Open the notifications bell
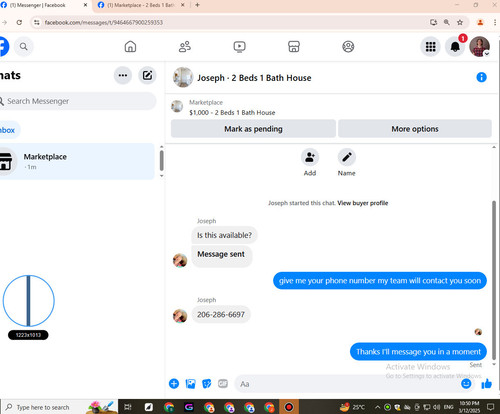This screenshot has width=500, height=414. point(455,47)
